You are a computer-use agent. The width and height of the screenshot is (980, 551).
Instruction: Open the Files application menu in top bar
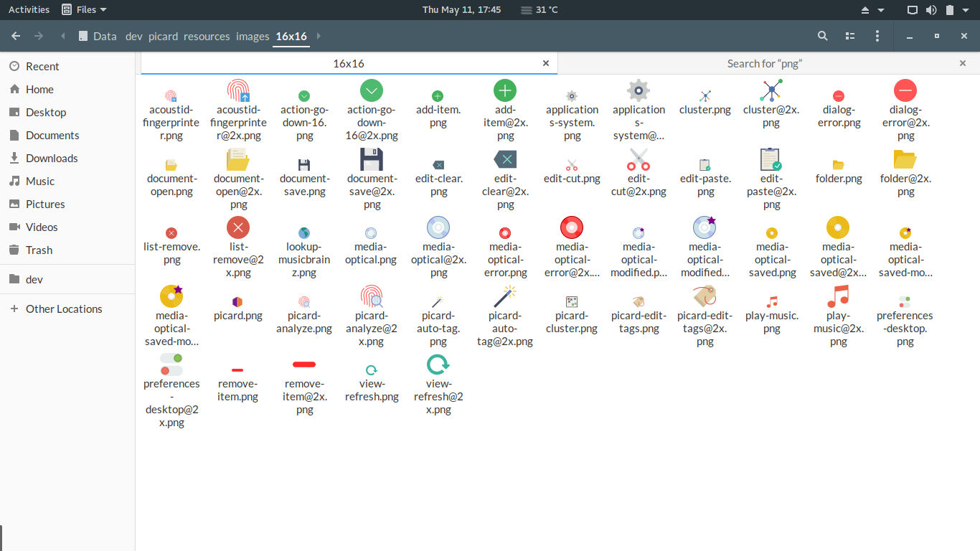point(84,10)
